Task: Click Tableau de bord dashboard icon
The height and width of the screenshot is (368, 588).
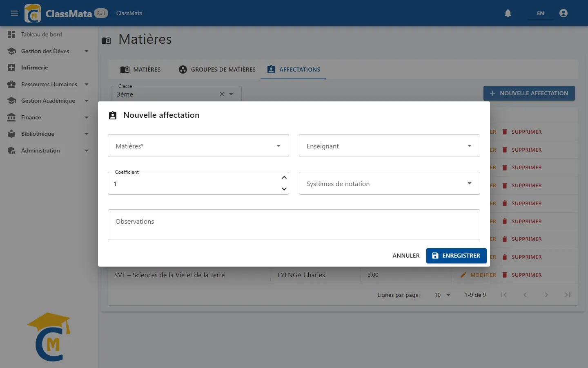Action: (x=11, y=34)
